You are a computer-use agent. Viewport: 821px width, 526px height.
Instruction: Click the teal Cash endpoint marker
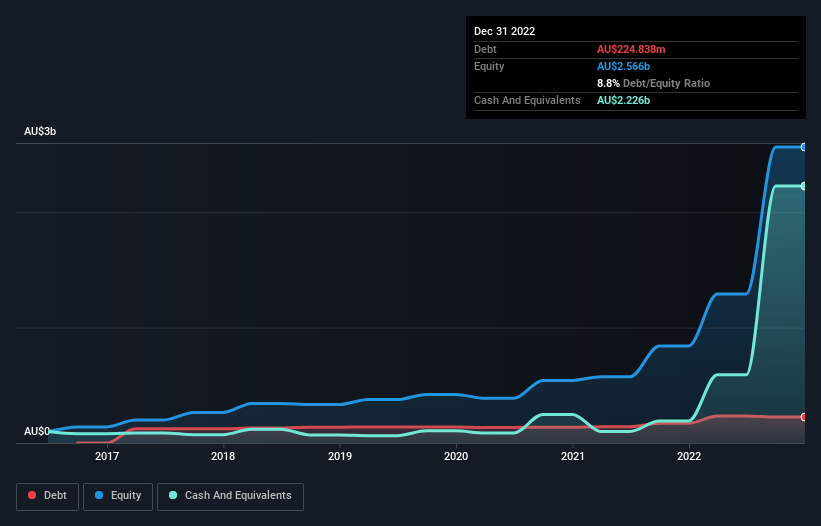click(804, 186)
